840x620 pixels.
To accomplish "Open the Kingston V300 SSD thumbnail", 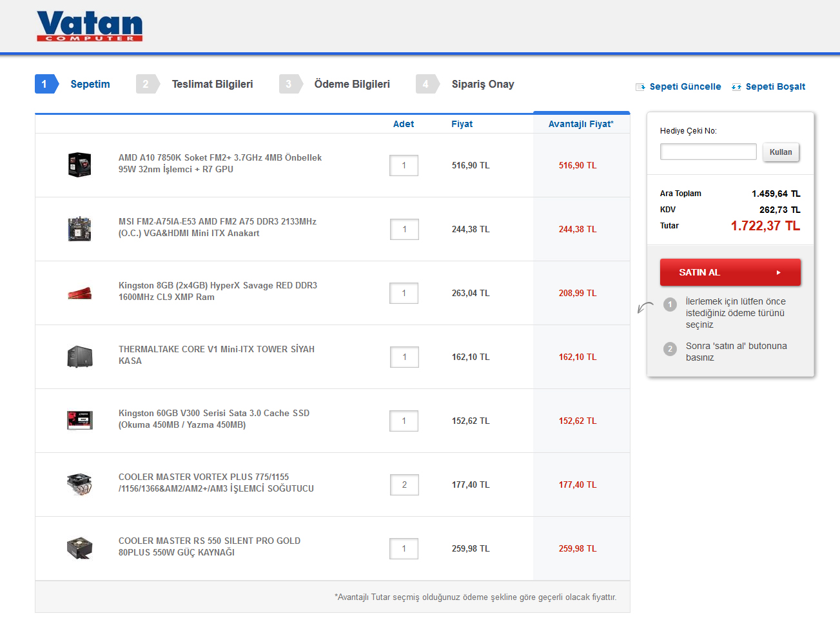I will pyautogui.click(x=80, y=421).
